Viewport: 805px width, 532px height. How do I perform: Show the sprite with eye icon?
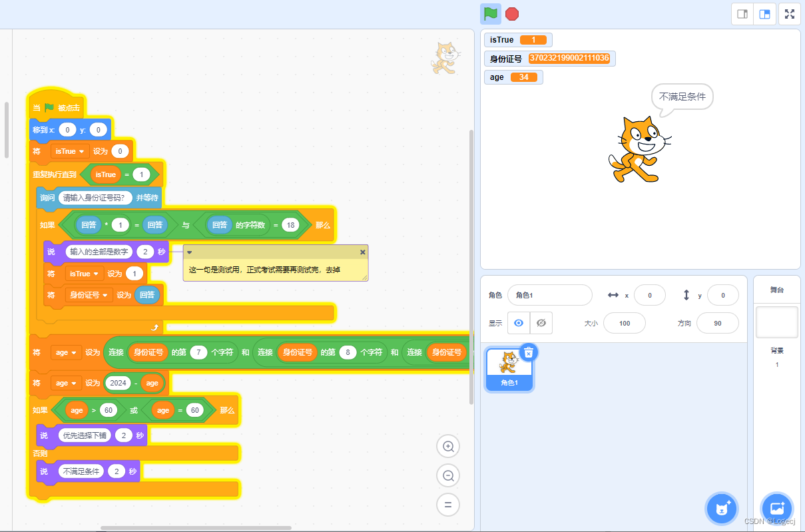(x=519, y=323)
